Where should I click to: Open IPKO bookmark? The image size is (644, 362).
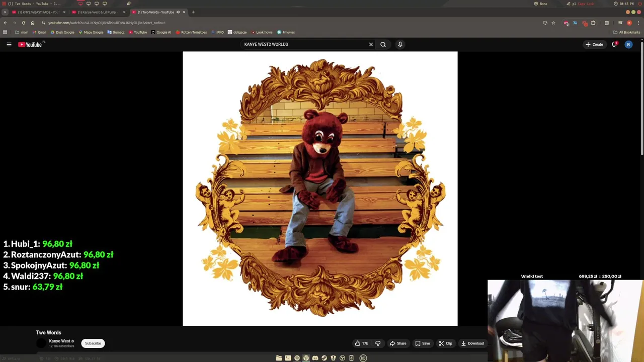pyautogui.click(x=217, y=32)
